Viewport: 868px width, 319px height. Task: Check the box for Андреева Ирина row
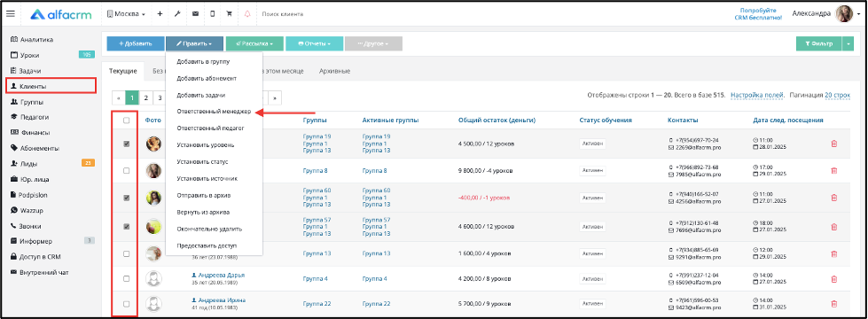(126, 304)
